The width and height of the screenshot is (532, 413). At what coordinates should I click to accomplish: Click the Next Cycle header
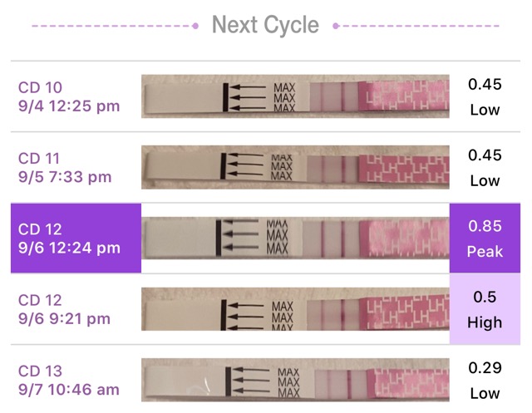coord(265,25)
